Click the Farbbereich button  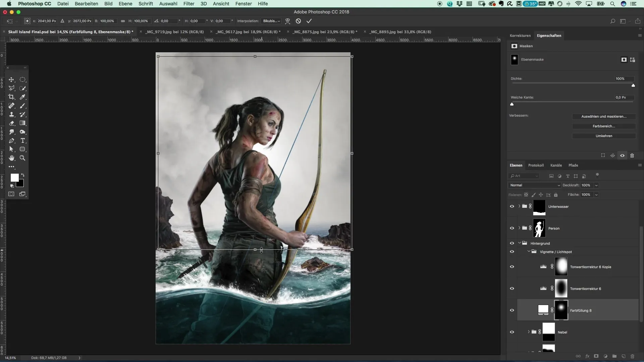click(x=604, y=126)
